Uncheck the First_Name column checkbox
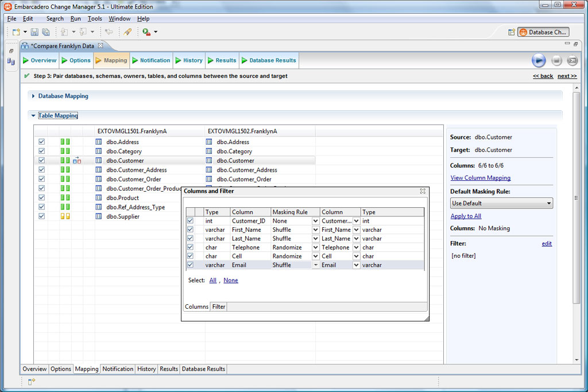The height and width of the screenshot is (392, 588). [191, 230]
